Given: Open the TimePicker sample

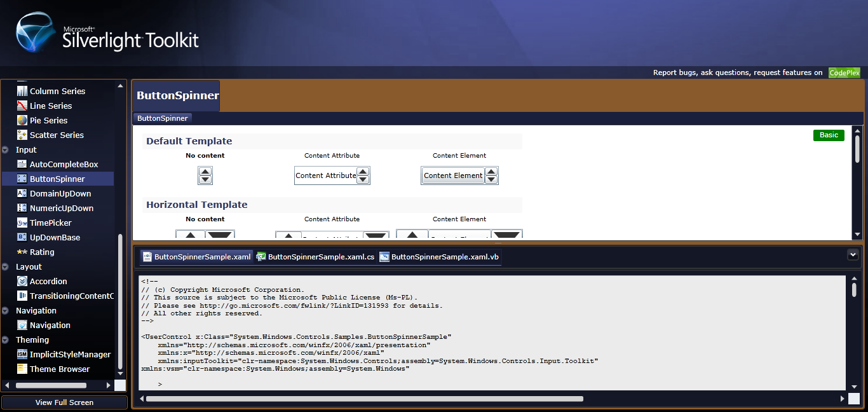Looking at the screenshot, I should 51,223.
